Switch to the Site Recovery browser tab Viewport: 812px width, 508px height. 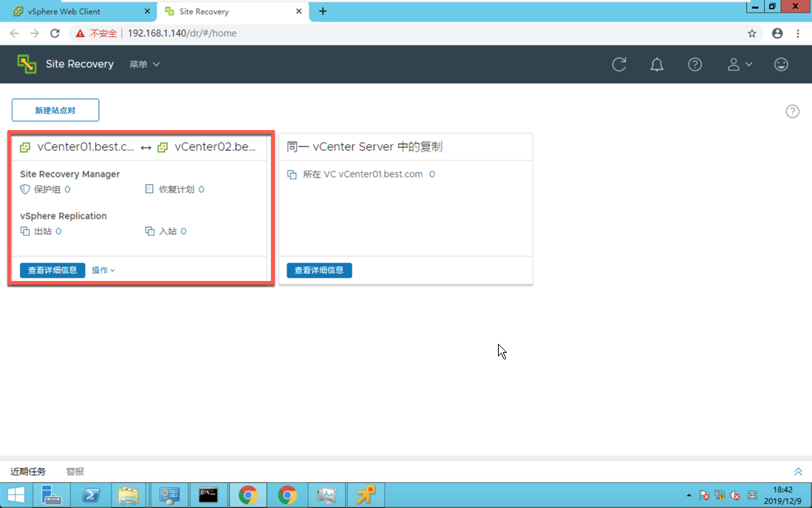coord(233,11)
